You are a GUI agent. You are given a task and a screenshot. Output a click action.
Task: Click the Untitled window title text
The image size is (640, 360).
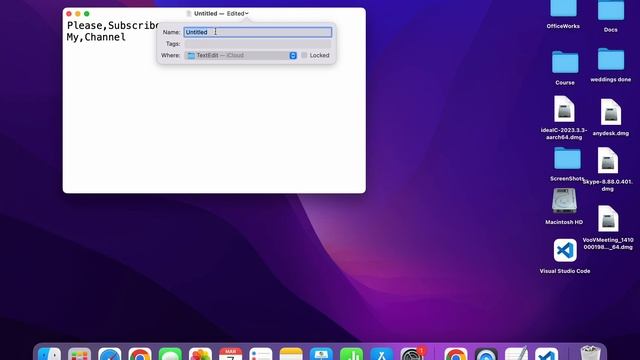pyautogui.click(x=205, y=13)
